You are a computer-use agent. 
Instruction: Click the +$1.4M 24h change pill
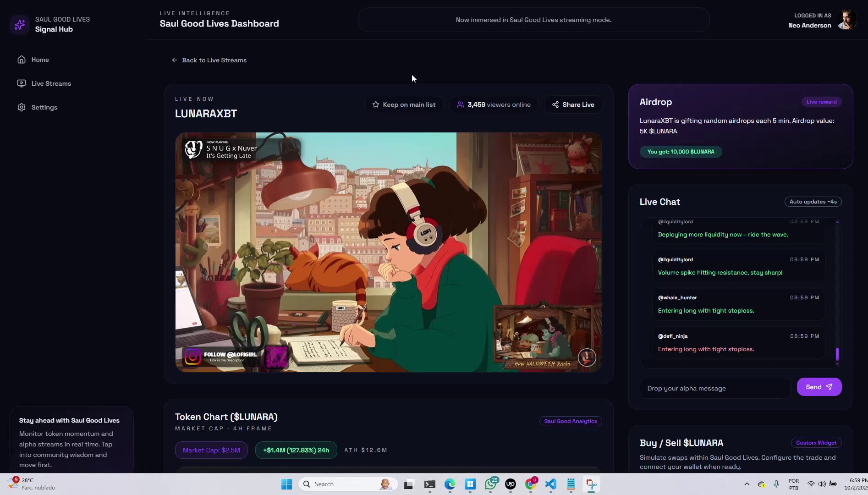point(296,450)
